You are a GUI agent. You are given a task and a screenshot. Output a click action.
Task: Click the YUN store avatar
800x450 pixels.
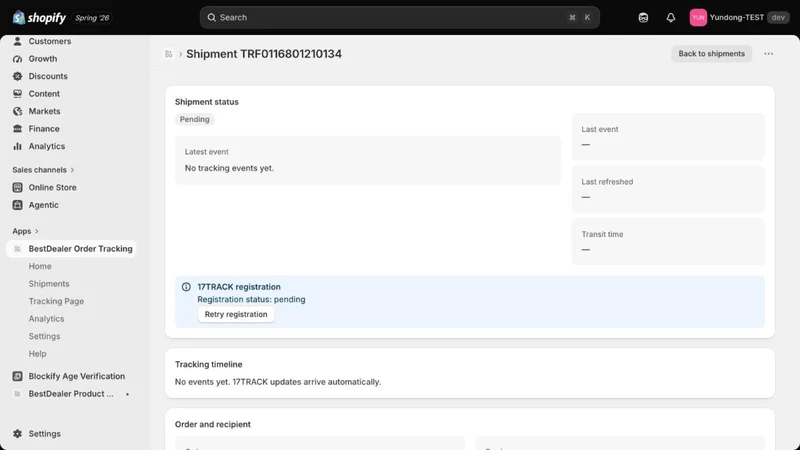pos(698,17)
